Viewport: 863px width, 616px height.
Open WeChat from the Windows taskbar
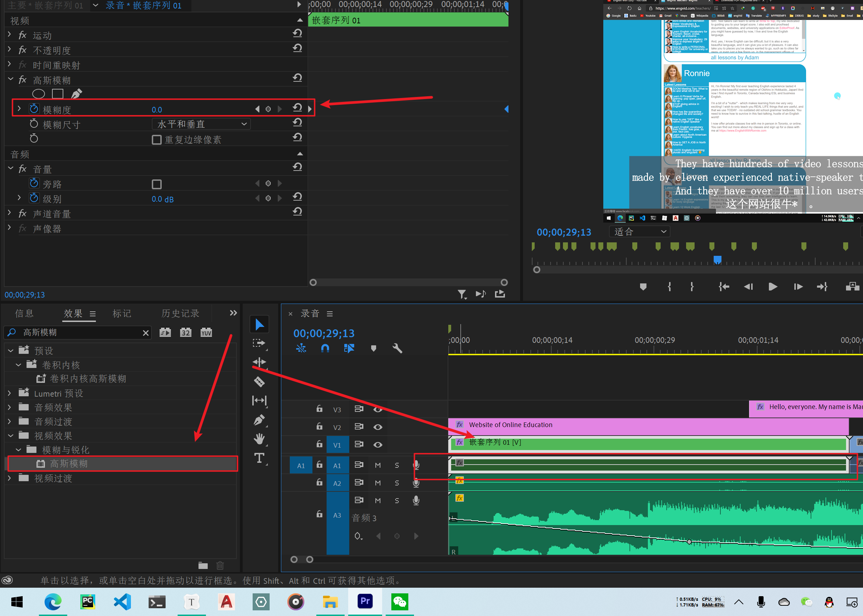click(399, 602)
